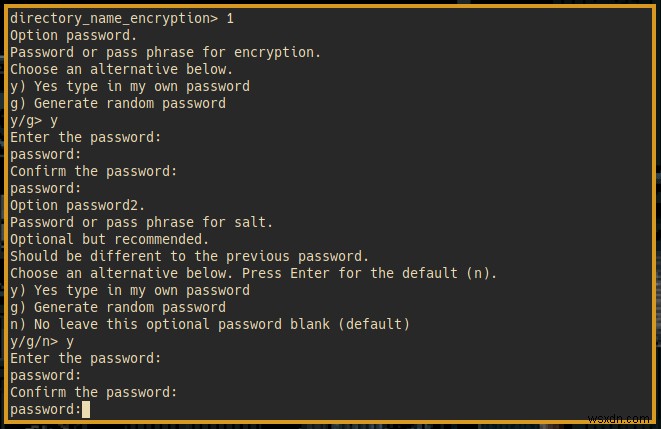Select "Password or pass phrase for salt." text
This screenshot has width=661, height=429.
(x=142, y=222)
